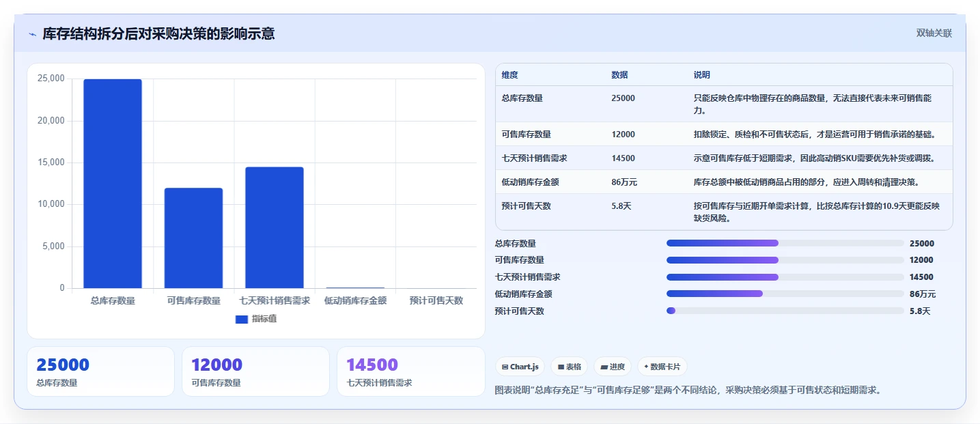The height and width of the screenshot is (424, 980).
Task: Click the 14500 value in the table
Action: (x=624, y=158)
